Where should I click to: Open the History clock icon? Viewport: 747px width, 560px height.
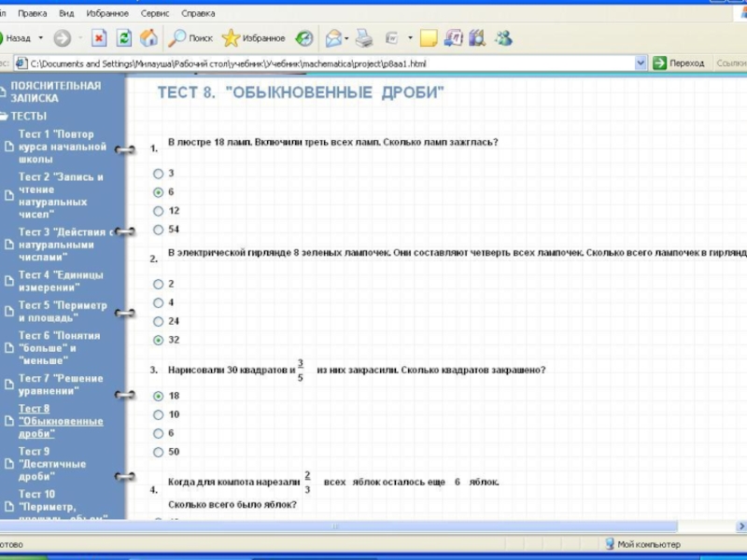(x=304, y=38)
